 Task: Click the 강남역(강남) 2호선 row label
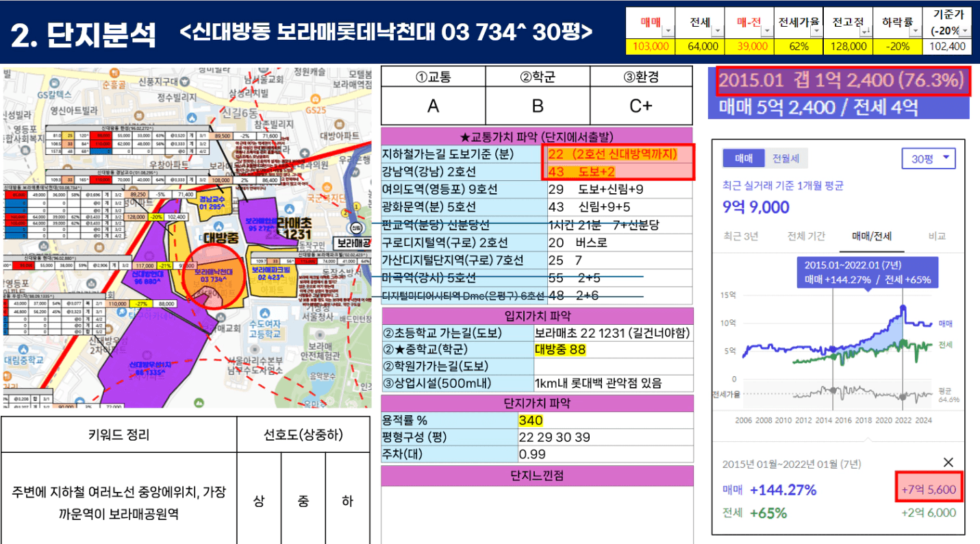click(463, 171)
